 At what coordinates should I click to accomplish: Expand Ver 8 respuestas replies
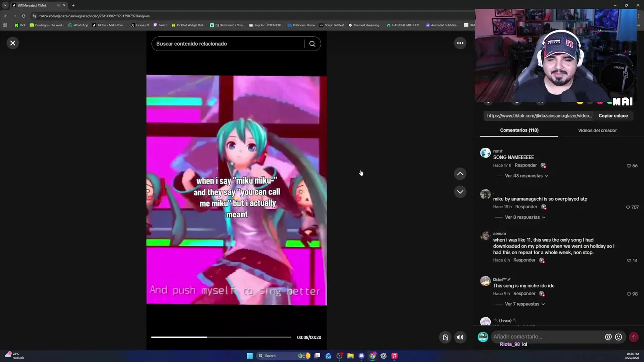(525, 217)
